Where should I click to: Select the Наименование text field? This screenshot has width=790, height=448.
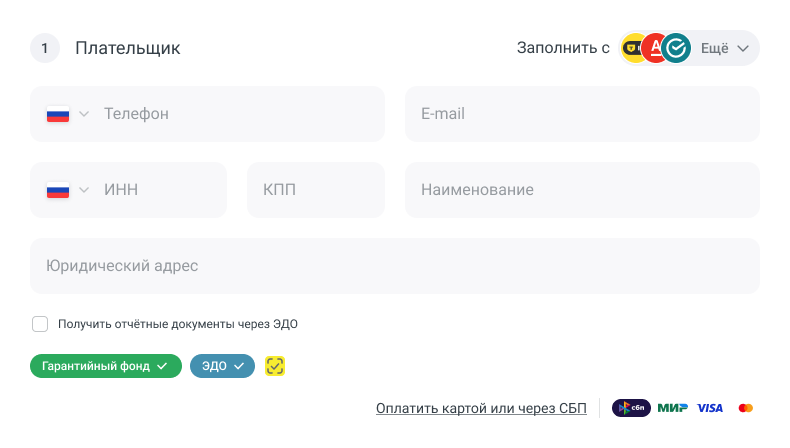pos(582,190)
